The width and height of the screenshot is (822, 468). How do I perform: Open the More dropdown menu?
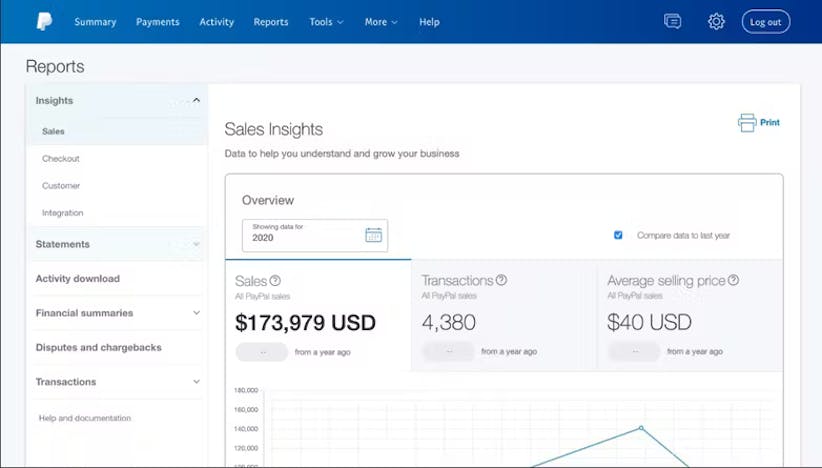coord(381,22)
